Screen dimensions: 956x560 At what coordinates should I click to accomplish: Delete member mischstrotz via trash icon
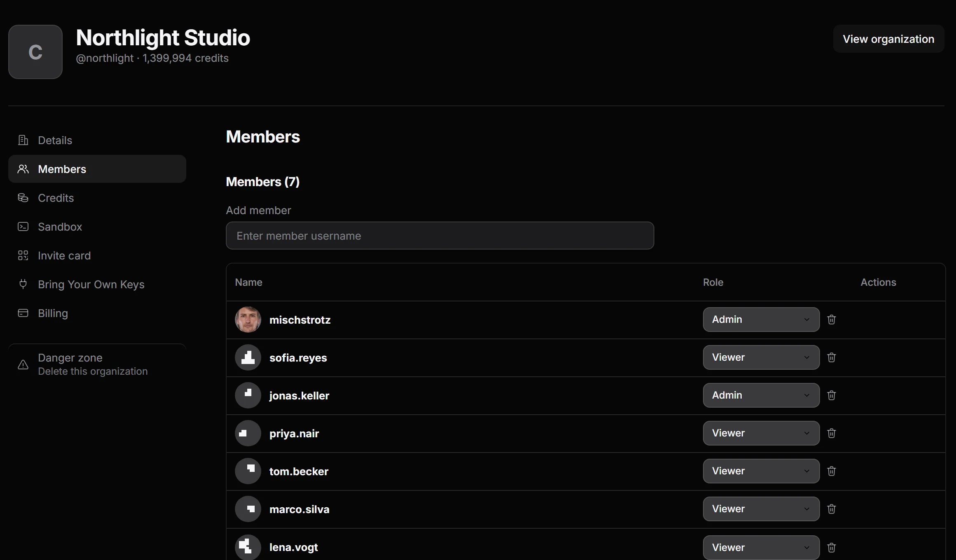coord(832,320)
